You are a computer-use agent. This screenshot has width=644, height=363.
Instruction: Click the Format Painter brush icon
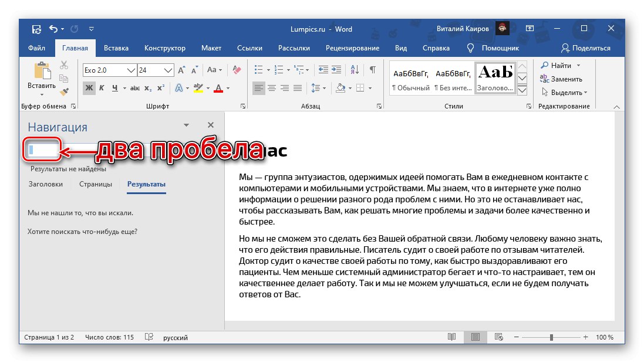point(65,91)
